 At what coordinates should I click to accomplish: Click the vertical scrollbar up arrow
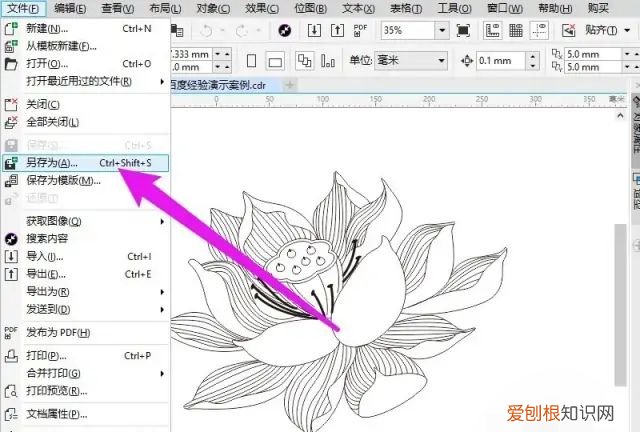point(620,116)
